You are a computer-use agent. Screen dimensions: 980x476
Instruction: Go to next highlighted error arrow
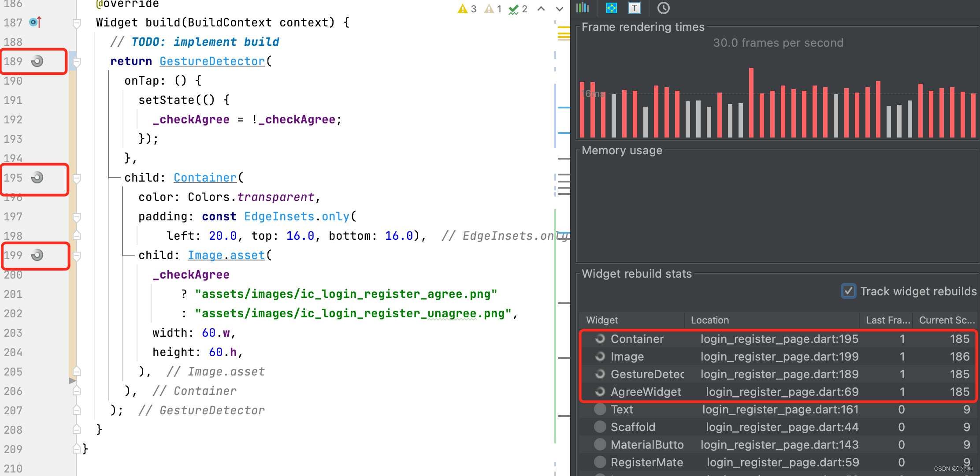tap(559, 9)
